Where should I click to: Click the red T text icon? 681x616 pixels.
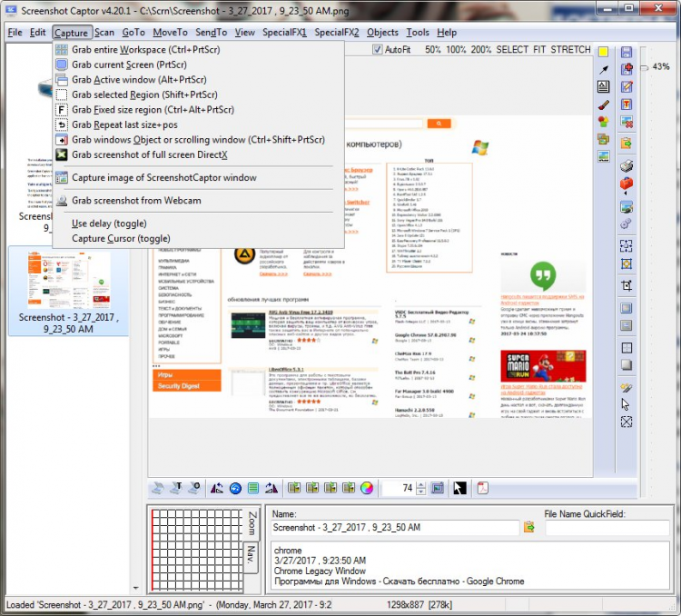[x=627, y=104]
